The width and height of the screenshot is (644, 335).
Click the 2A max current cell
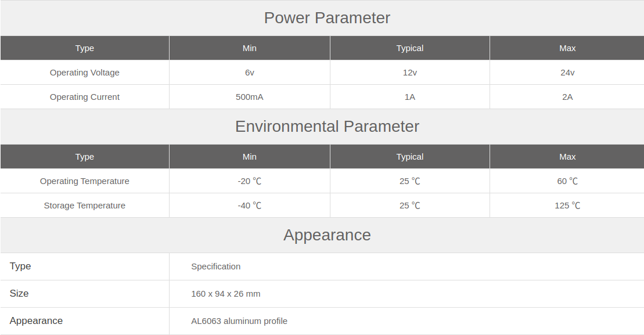[x=567, y=97]
